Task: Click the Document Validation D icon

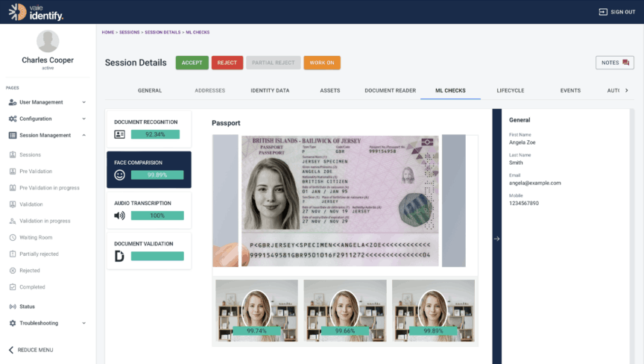Action: (x=119, y=256)
